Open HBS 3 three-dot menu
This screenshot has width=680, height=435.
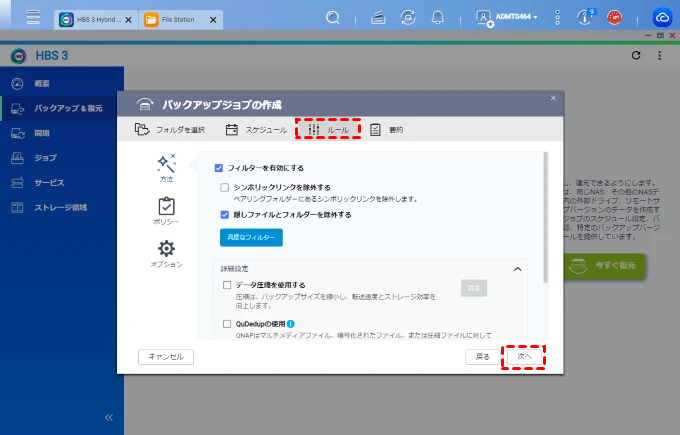pos(659,56)
